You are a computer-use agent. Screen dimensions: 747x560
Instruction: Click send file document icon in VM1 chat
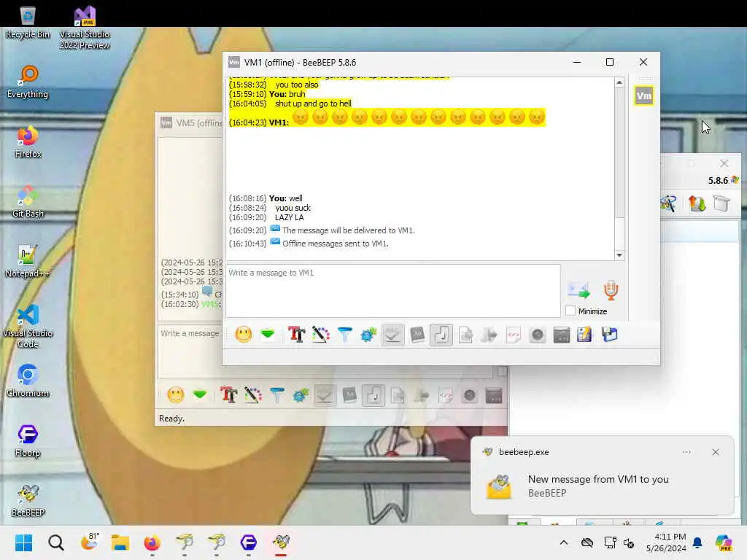click(465, 334)
